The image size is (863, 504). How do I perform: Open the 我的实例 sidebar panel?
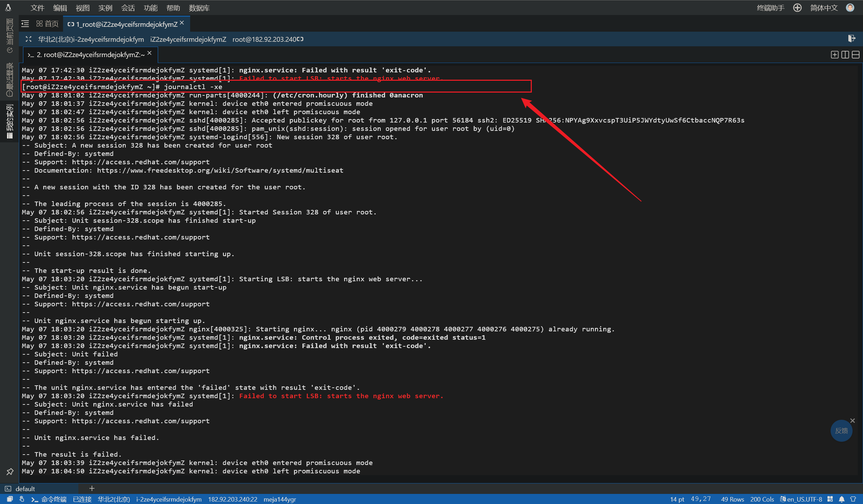coord(9,121)
